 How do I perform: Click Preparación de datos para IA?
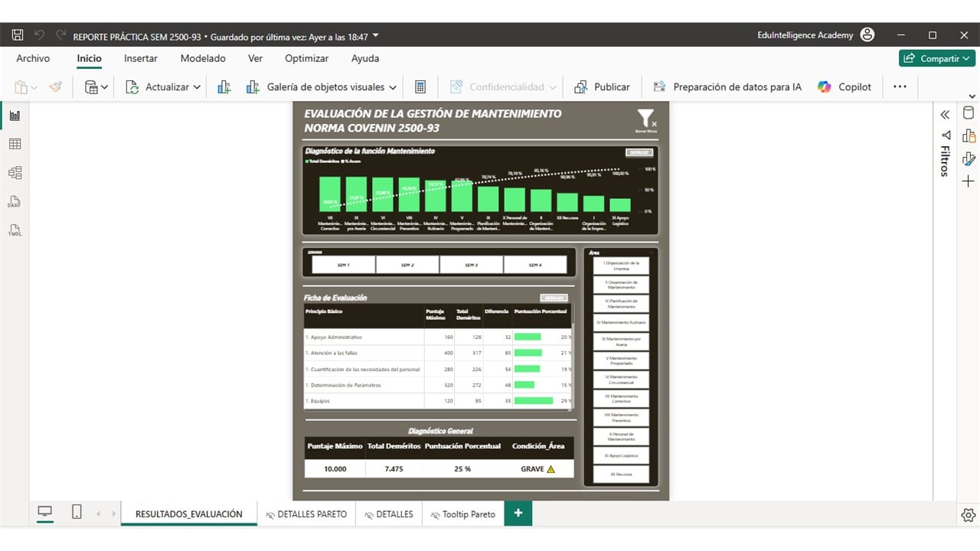(x=727, y=87)
